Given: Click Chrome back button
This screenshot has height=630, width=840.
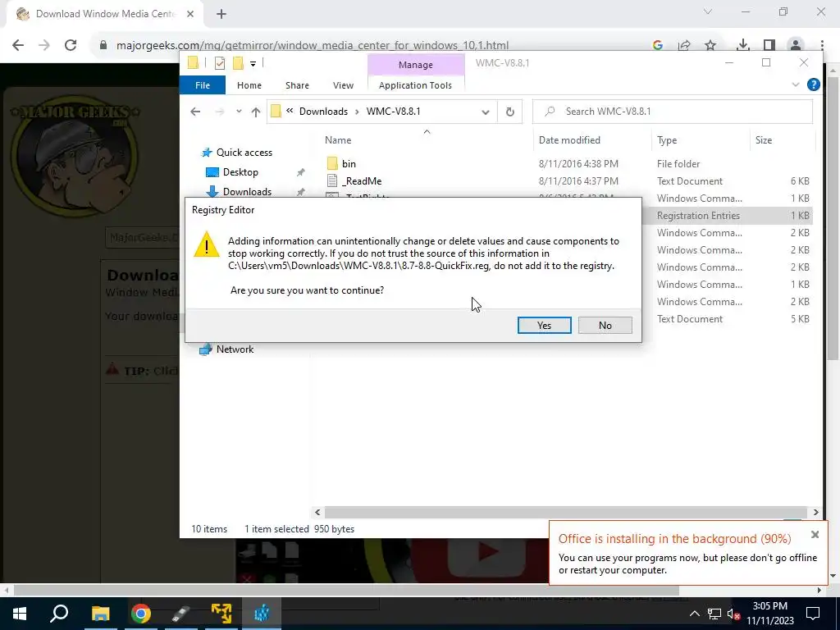Looking at the screenshot, I should click(18, 45).
